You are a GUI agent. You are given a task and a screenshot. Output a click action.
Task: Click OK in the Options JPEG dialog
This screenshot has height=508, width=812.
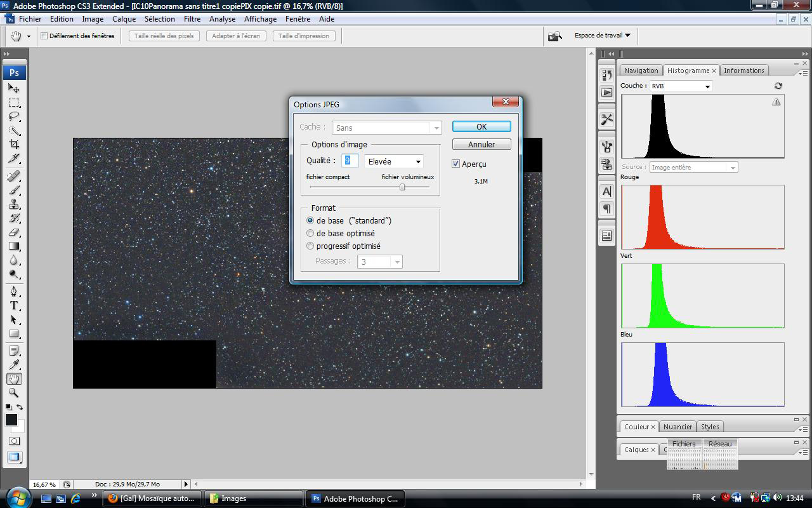[x=481, y=126]
